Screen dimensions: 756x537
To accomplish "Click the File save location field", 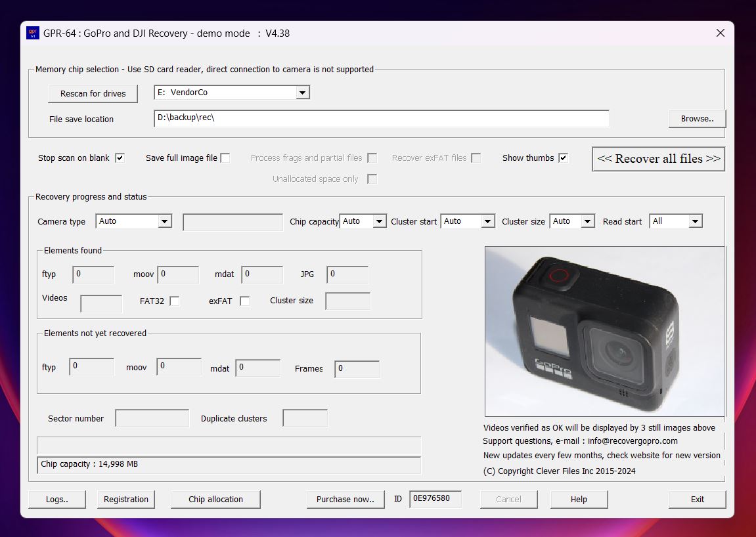I will (x=382, y=119).
